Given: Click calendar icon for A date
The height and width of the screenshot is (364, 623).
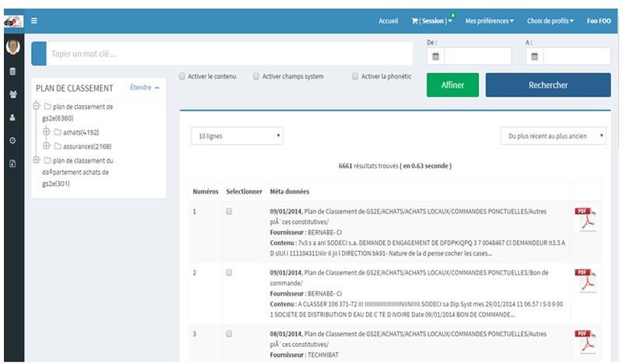Looking at the screenshot, I should (x=534, y=56).
